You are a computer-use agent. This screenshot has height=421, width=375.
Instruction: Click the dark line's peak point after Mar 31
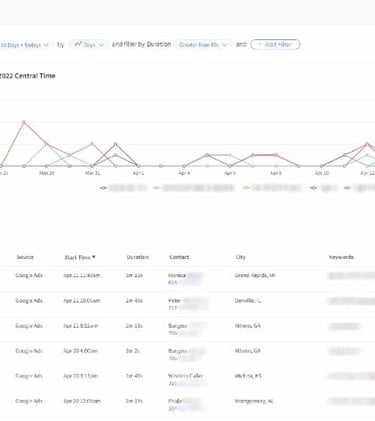[x=115, y=144]
